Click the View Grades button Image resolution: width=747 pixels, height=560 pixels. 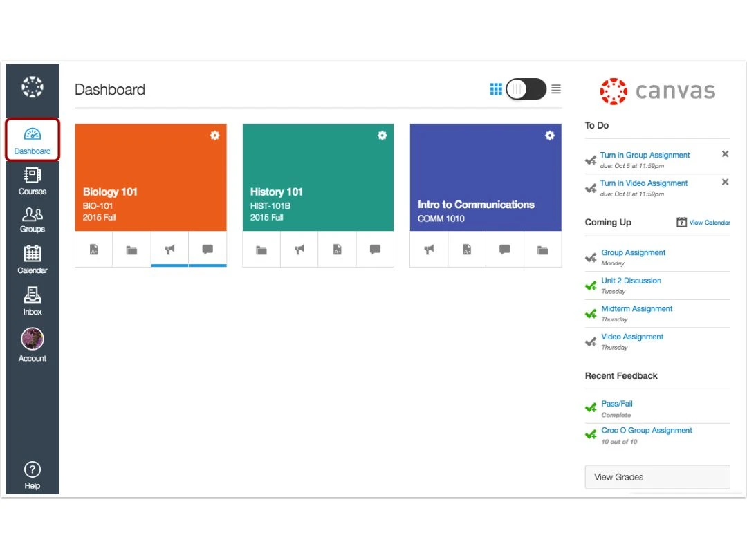click(x=657, y=477)
